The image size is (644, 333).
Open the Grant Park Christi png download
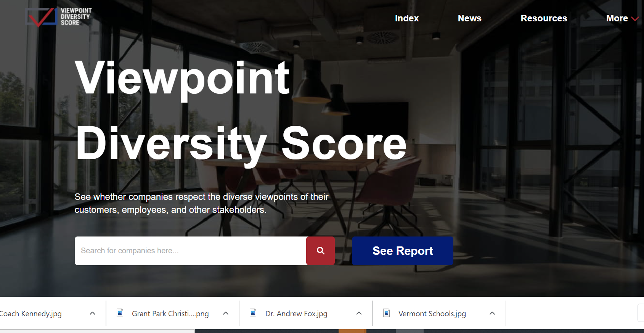(170, 314)
